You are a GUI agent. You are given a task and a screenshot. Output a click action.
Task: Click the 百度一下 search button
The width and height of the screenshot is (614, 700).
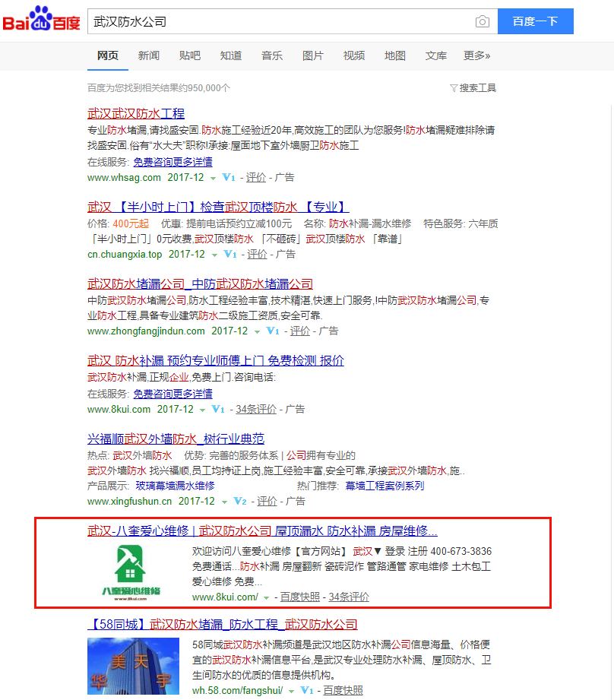[536, 21]
